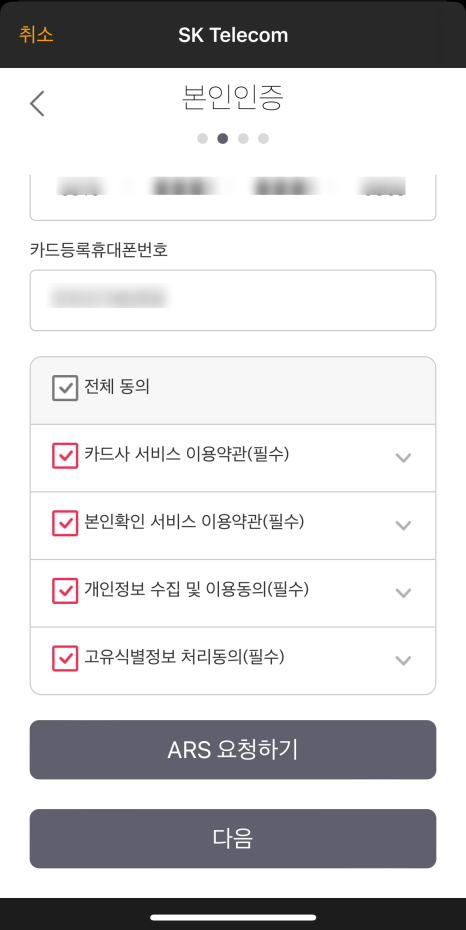Expand 고유식별정보 처리동의 chevron
Screen dimensions: 466x930
403,660
